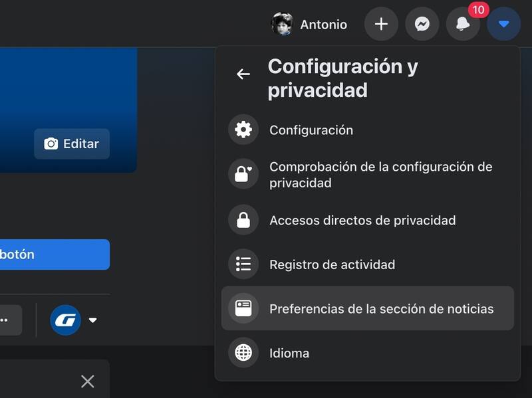Click the padlock icon for privacy shortcuts
The image size is (532, 398).
(243, 220)
